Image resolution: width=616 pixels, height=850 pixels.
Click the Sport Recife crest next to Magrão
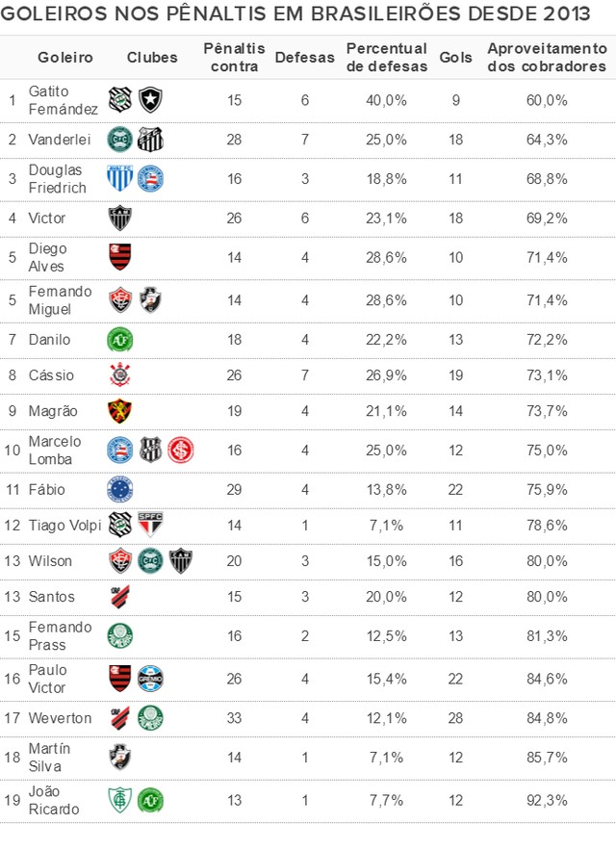[x=119, y=411]
